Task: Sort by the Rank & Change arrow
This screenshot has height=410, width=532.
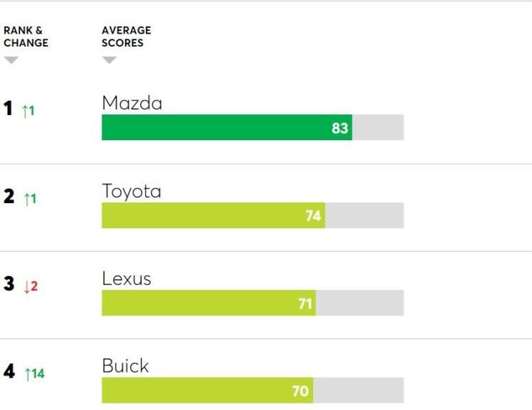Action: [x=11, y=60]
